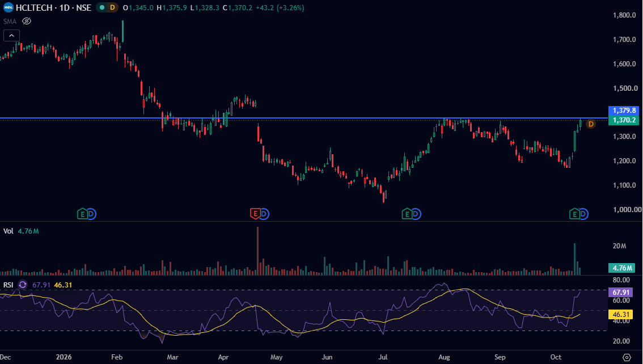Open the October green earnings E marker
This screenshot has height=364, width=643.
click(x=574, y=214)
